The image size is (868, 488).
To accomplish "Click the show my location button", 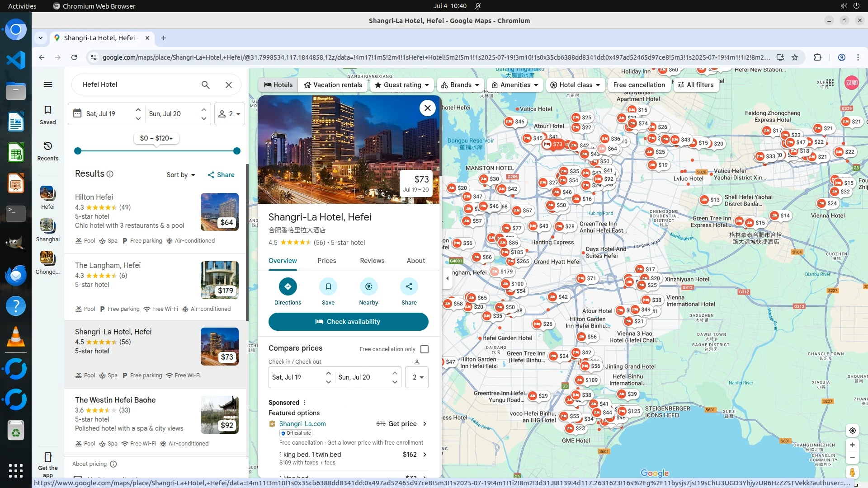I will click(852, 431).
